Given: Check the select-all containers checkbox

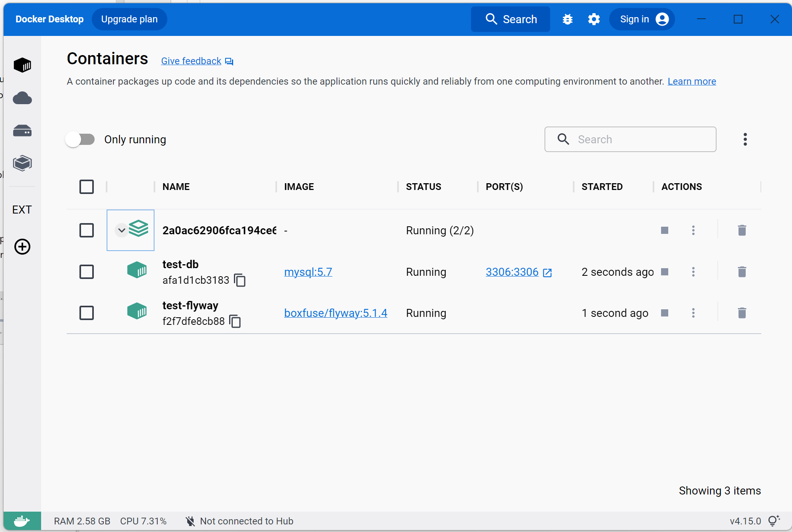Looking at the screenshot, I should pos(87,187).
